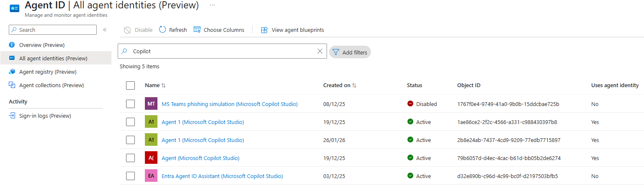
Task: Click the MT avatar icon for Teams phishing
Action: 151,104
